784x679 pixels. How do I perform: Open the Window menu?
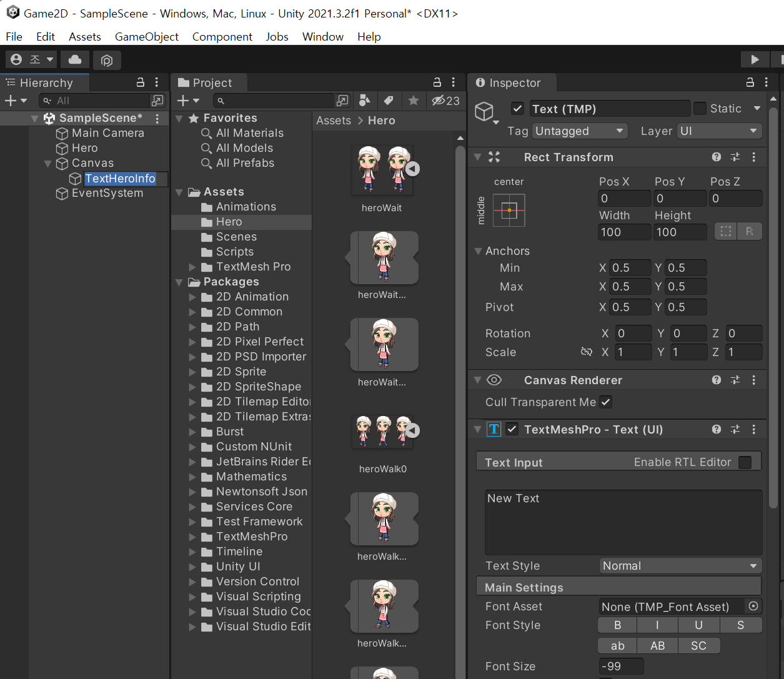coord(323,37)
